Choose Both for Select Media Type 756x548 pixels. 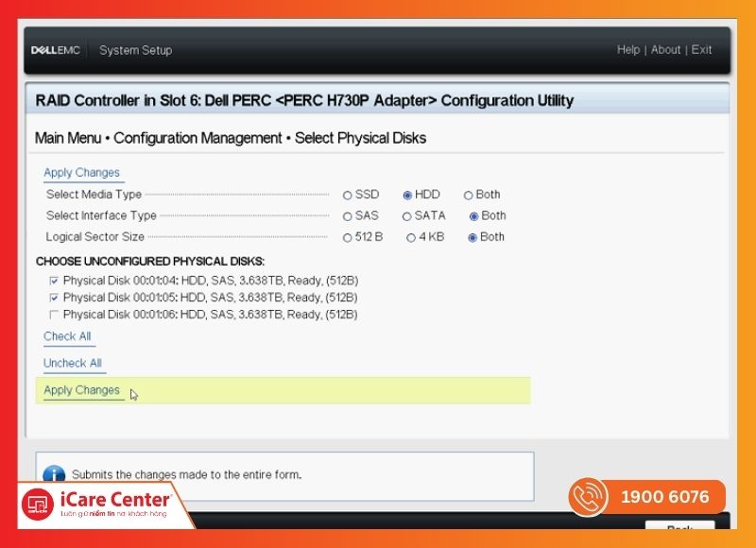468,196
